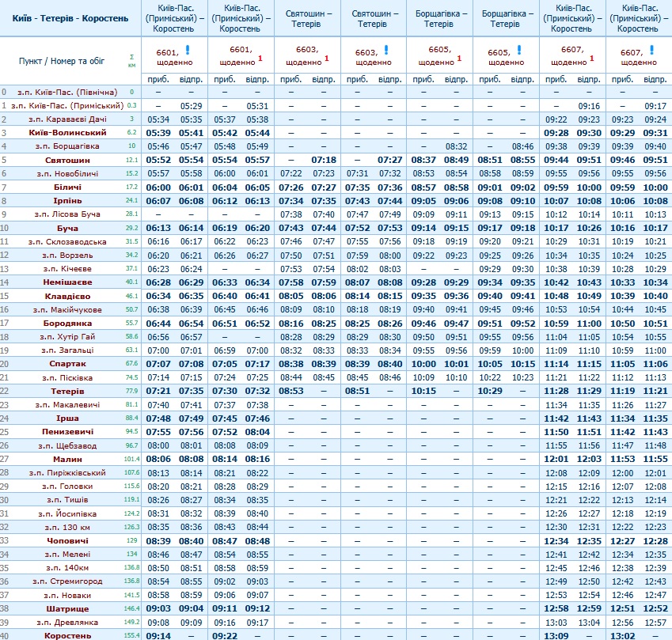This screenshot has width=672, height=640.
Task: Select the Немішаєве station in the list
Action: pyautogui.click(x=67, y=282)
